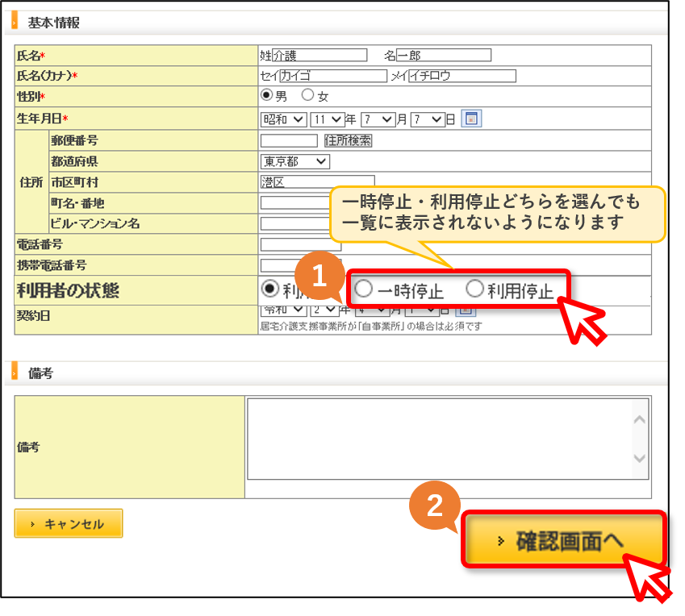Expand the birth day dropdown

tap(428, 119)
